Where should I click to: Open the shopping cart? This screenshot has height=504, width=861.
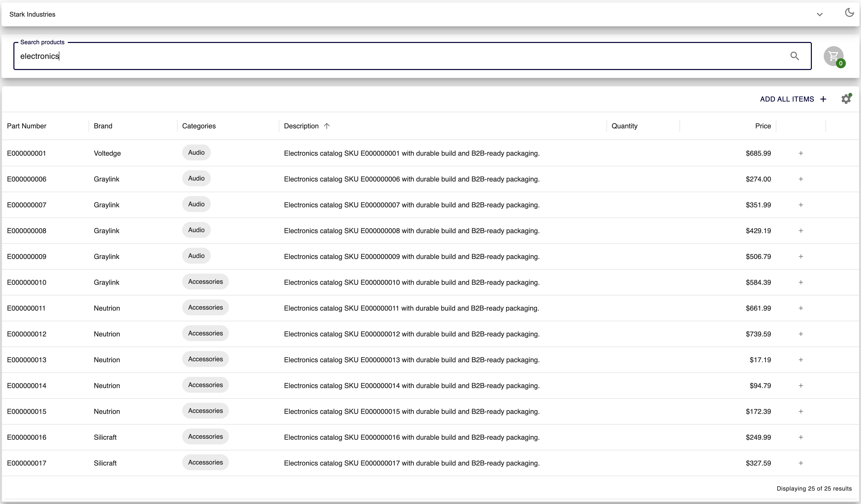pyautogui.click(x=834, y=56)
